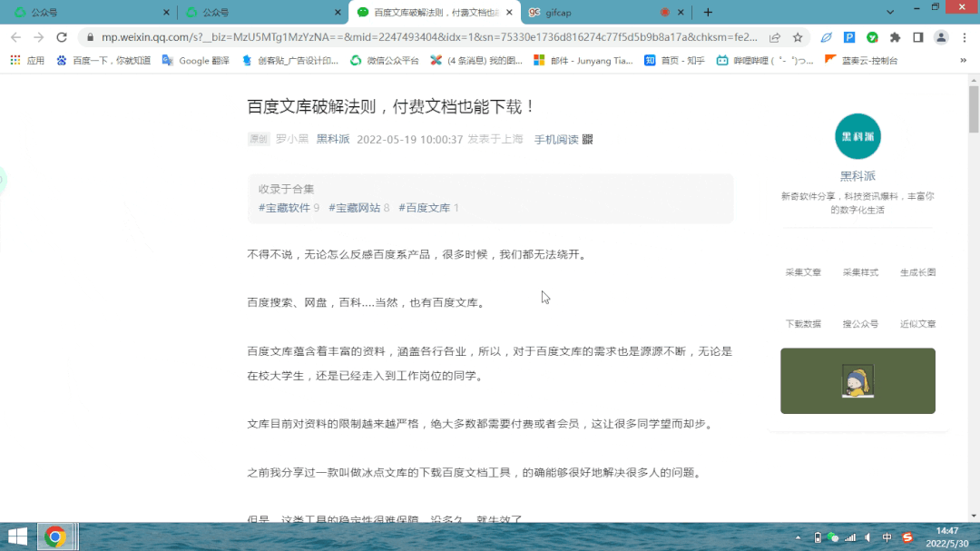Image resolution: width=980 pixels, height=551 pixels.
Task: Toggle the 中 input method indicator
Action: [887, 537]
